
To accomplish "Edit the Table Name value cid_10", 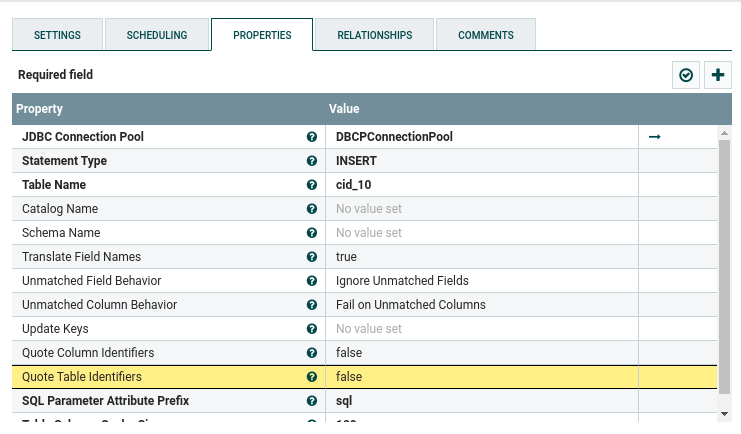I will click(480, 185).
